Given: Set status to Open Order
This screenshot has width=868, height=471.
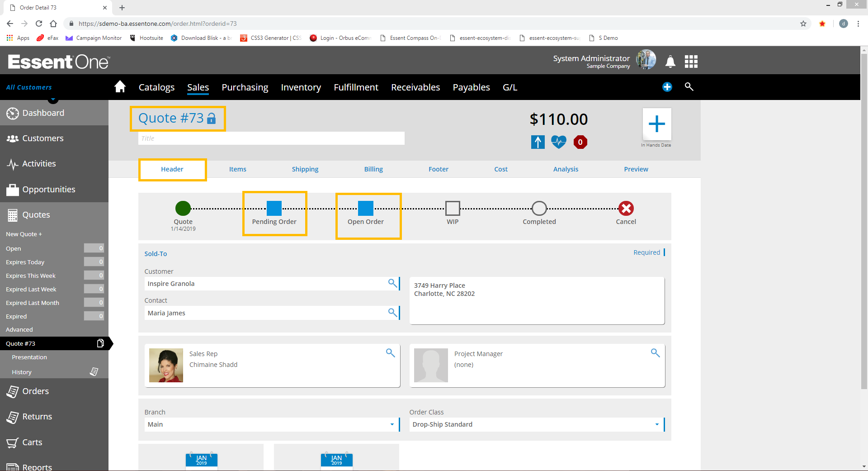Looking at the screenshot, I should click(366, 208).
